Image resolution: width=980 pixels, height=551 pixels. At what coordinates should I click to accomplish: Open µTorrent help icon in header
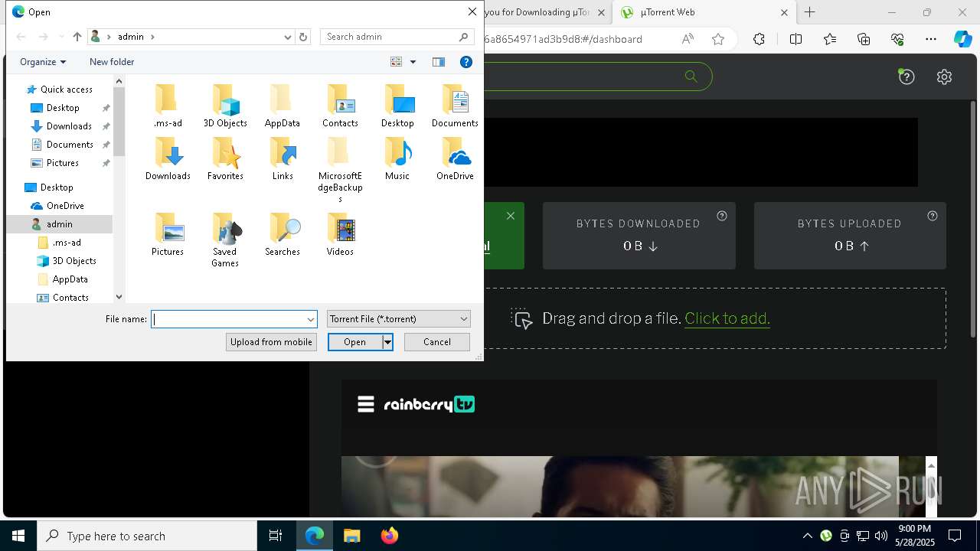(x=906, y=77)
